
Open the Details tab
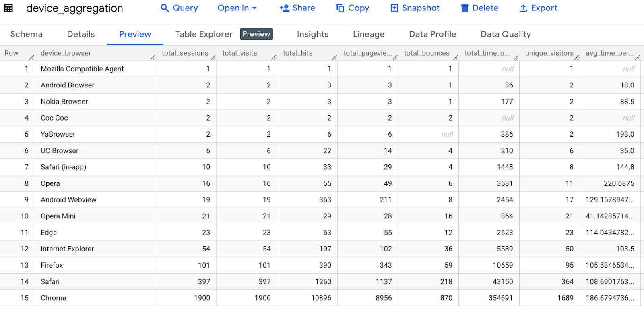(x=81, y=34)
